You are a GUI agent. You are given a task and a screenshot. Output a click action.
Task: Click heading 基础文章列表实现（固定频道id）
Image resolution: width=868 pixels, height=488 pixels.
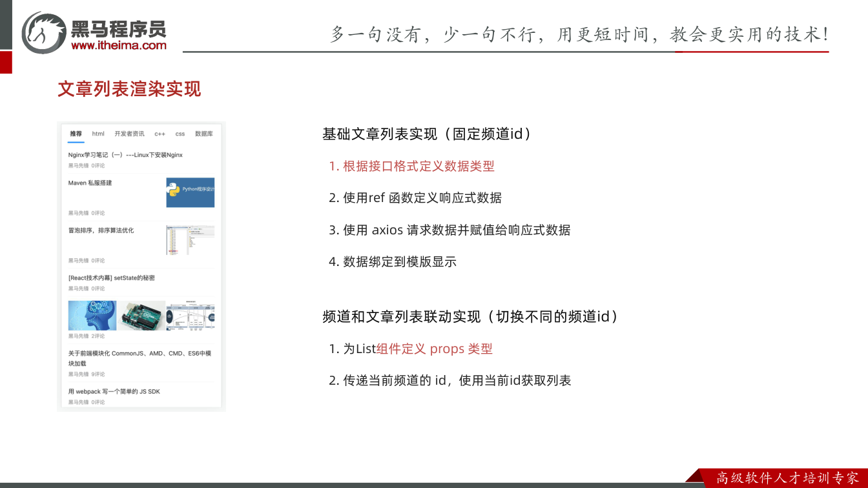[x=428, y=134]
